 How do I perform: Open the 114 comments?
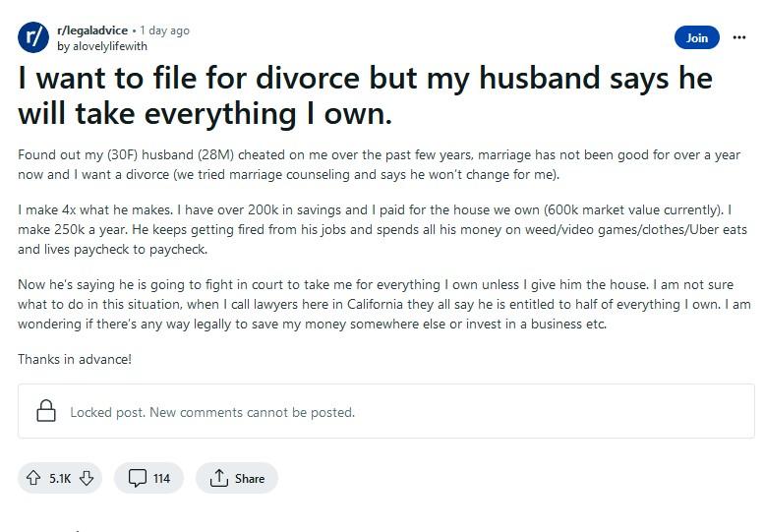(148, 478)
